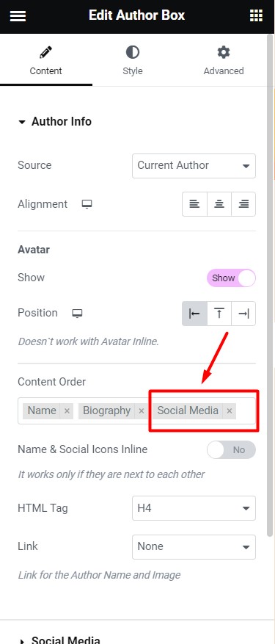Open the Link dropdown

(194, 546)
